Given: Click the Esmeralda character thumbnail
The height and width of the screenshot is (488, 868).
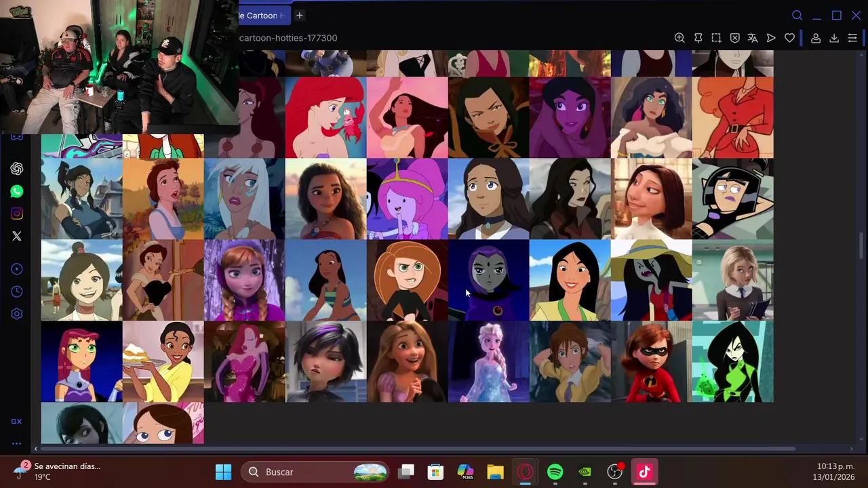Looking at the screenshot, I should [x=651, y=117].
